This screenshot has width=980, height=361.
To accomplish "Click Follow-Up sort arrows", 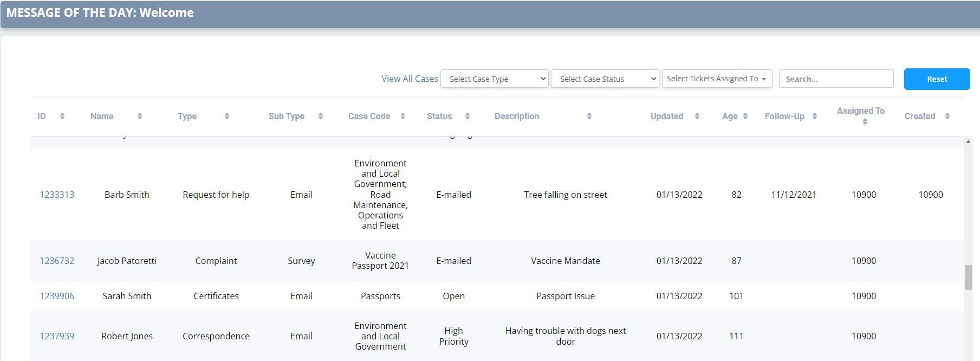I will point(815,116).
